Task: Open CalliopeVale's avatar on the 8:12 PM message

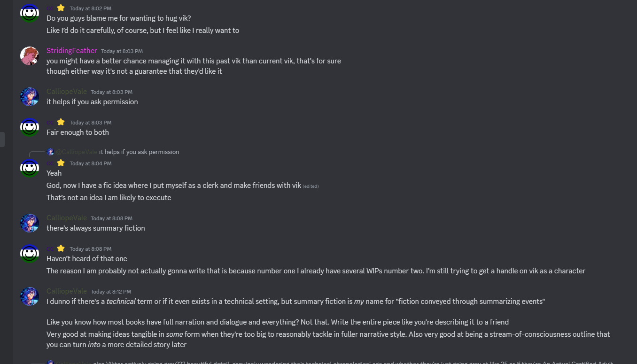Action: (x=30, y=296)
